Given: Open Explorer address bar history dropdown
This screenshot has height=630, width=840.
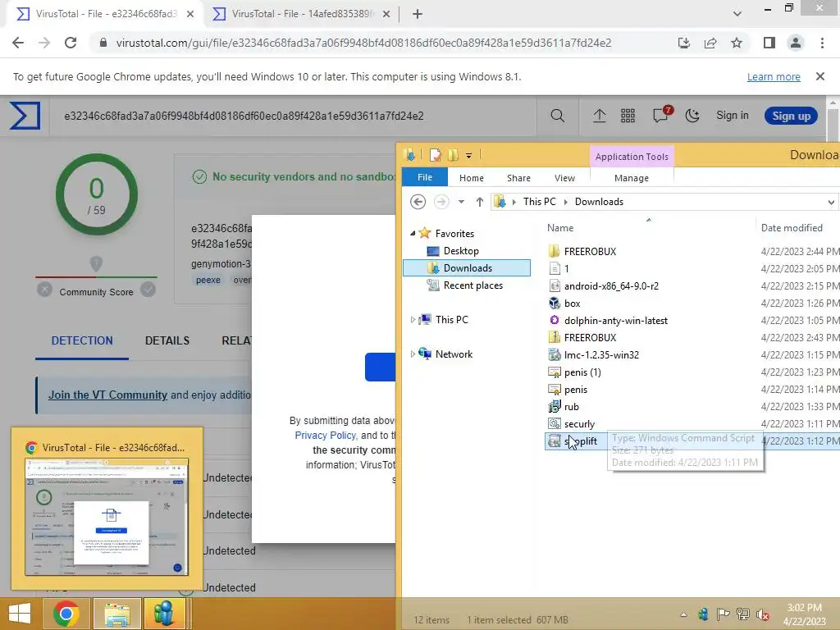Looking at the screenshot, I should coord(830,202).
